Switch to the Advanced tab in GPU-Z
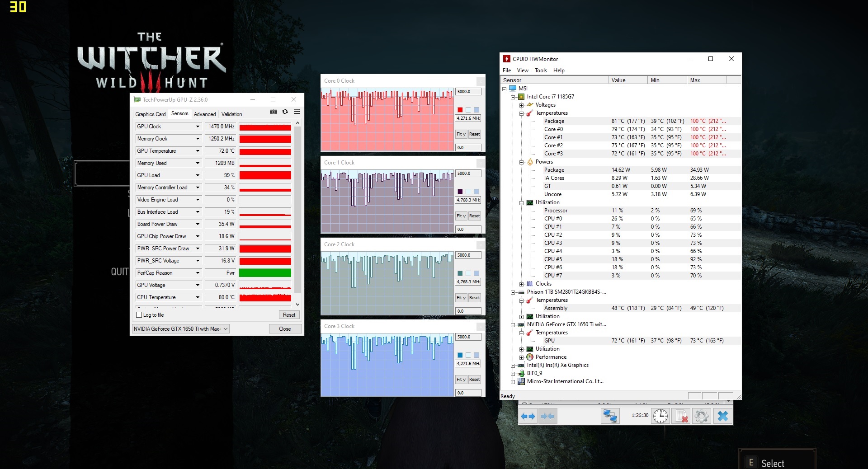 click(205, 114)
